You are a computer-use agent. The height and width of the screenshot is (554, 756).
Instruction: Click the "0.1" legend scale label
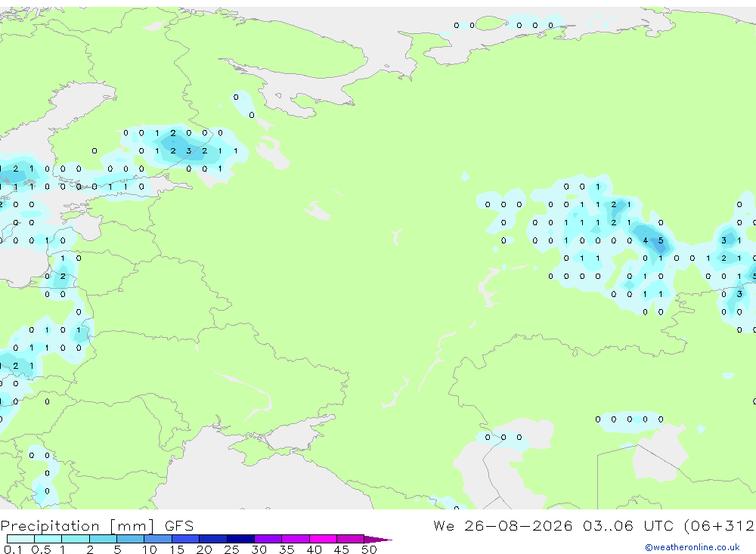[x=13, y=549]
